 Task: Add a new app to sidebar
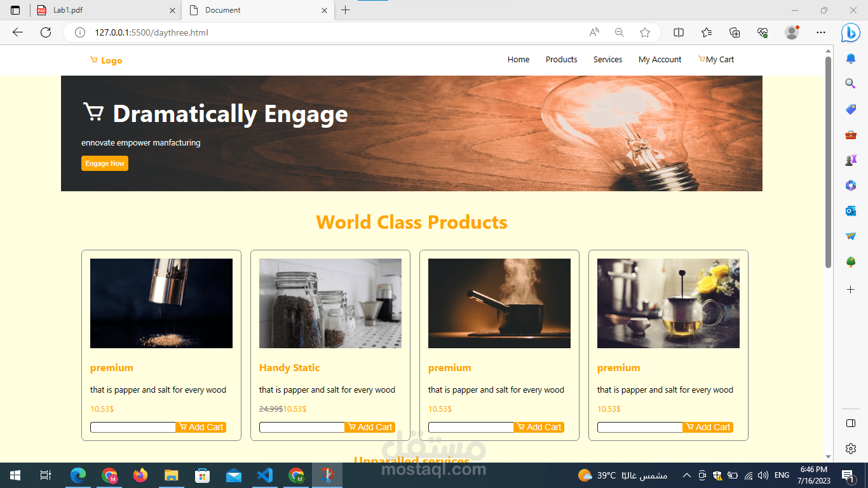[851, 289]
